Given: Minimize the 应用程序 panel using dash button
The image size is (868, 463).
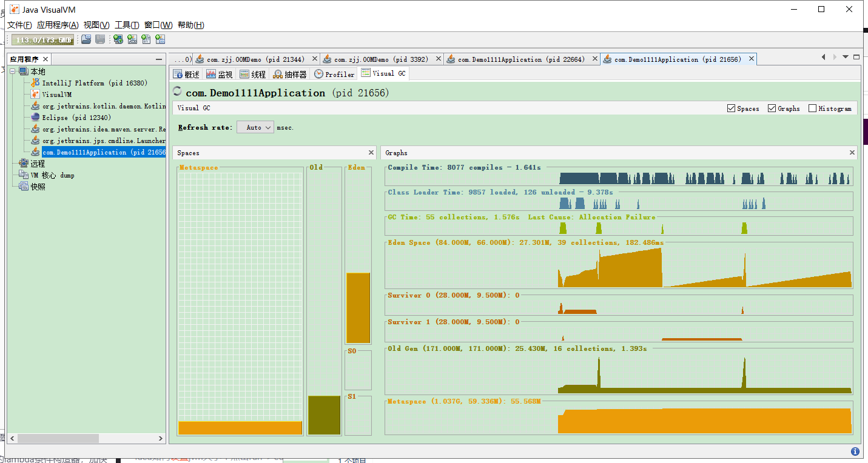Looking at the screenshot, I should click(x=159, y=59).
